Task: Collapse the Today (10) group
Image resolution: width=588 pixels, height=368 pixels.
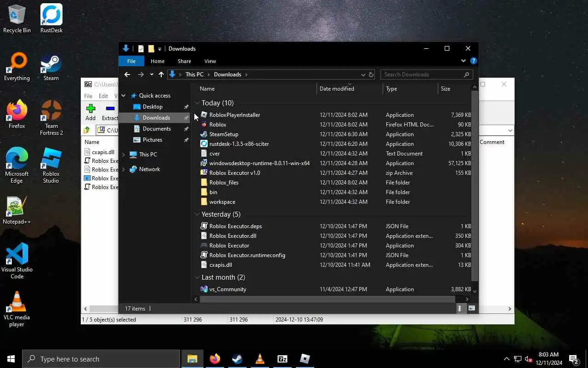Action: pos(197,103)
